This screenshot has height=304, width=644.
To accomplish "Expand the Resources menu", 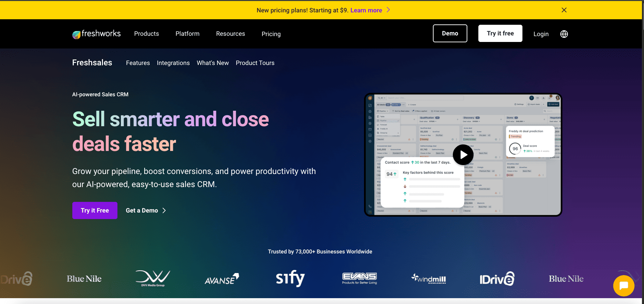I will 230,34.
